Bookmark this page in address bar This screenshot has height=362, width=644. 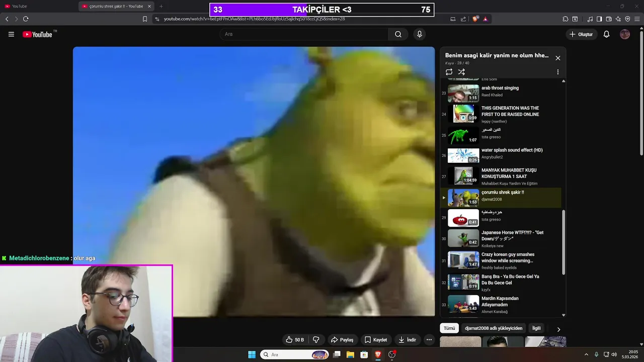click(145, 19)
